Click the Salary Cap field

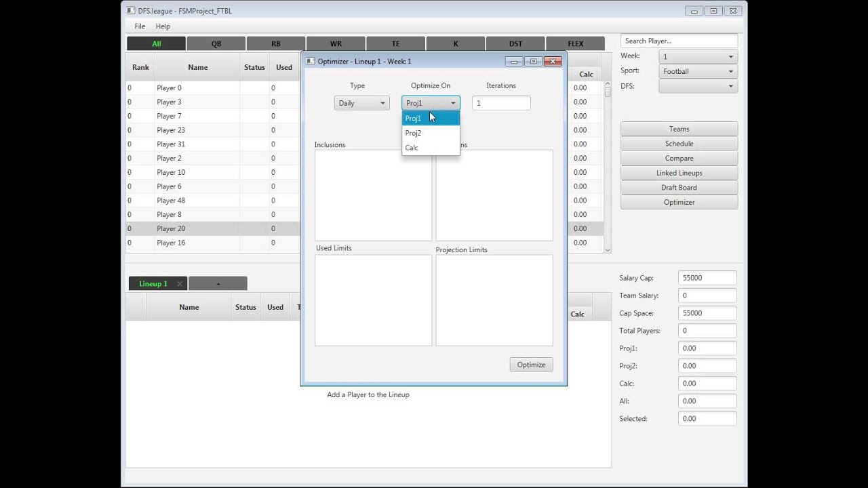(x=707, y=278)
